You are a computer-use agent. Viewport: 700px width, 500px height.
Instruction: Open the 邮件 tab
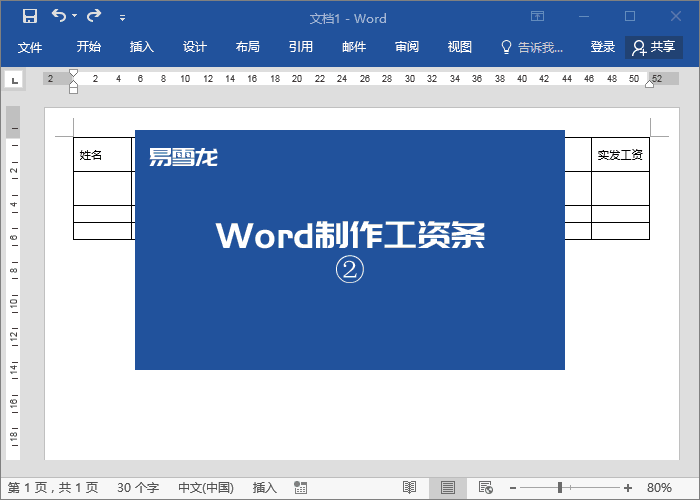point(354,47)
